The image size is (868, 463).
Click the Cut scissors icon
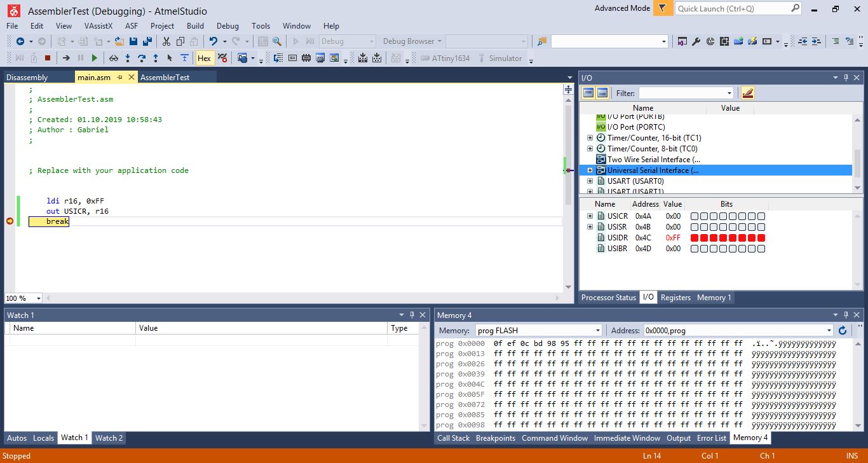(x=166, y=41)
